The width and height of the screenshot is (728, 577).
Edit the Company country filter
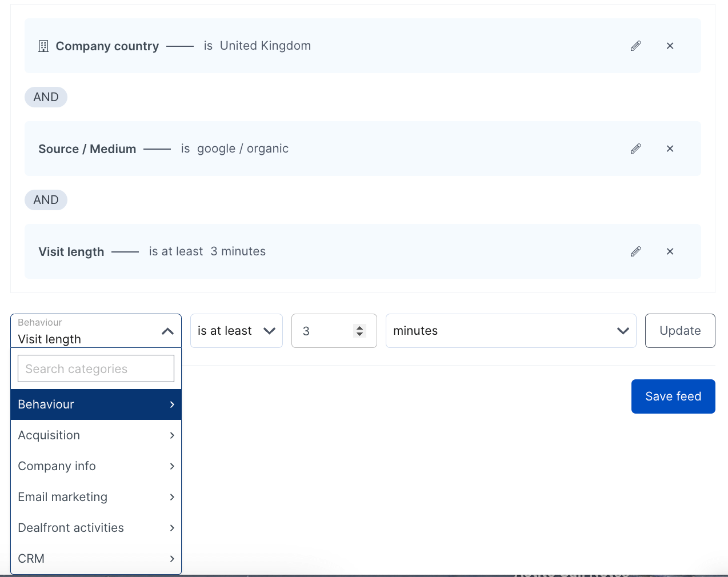[x=635, y=46]
